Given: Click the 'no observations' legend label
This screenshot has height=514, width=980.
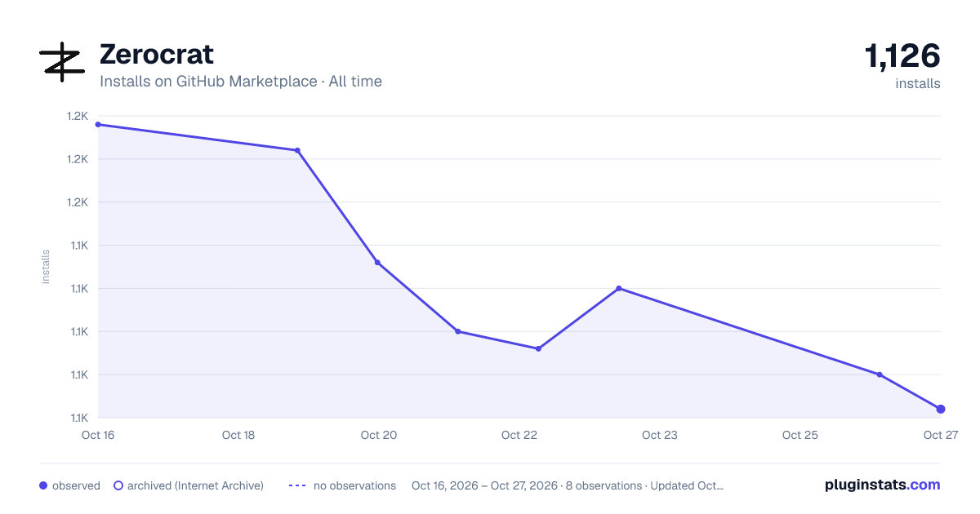Looking at the screenshot, I should (354, 485).
